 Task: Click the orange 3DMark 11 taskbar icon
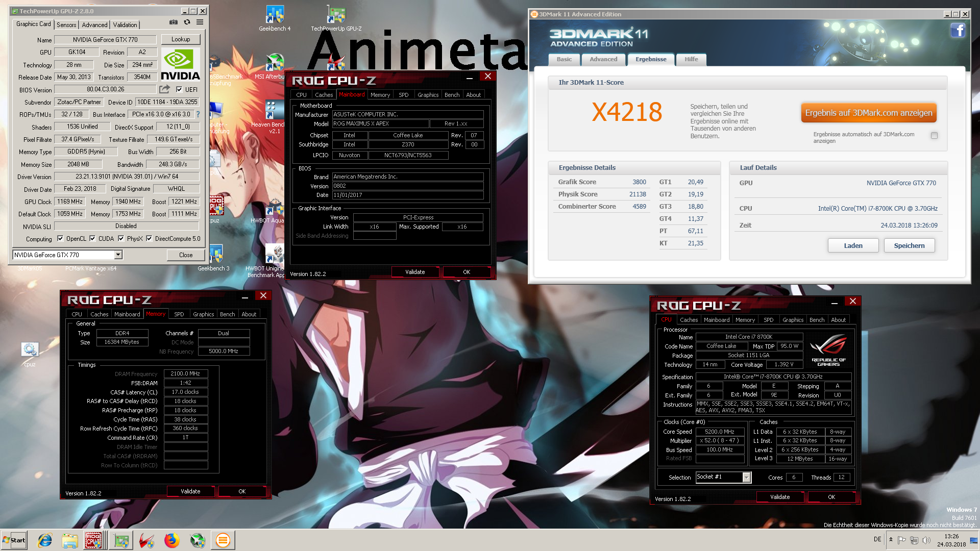(223, 540)
